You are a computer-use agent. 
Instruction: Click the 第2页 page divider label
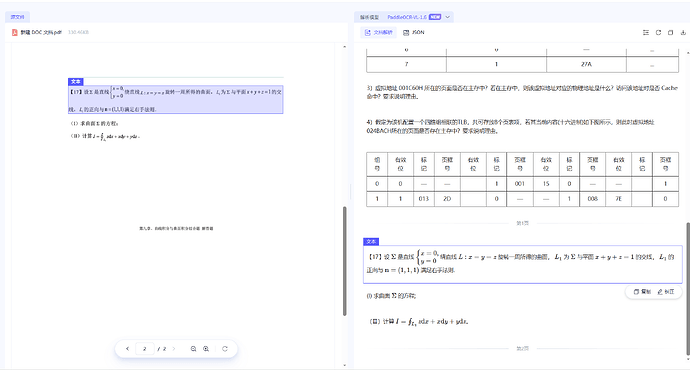522,348
